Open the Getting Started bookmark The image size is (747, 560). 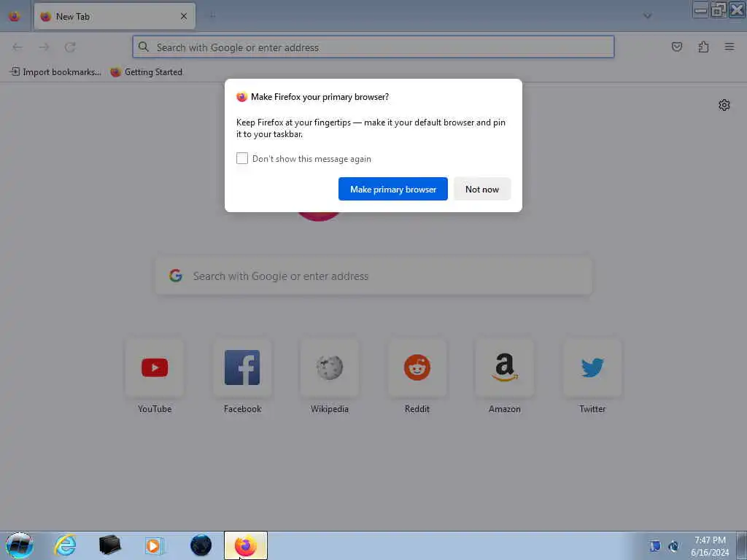coord(146,72)
